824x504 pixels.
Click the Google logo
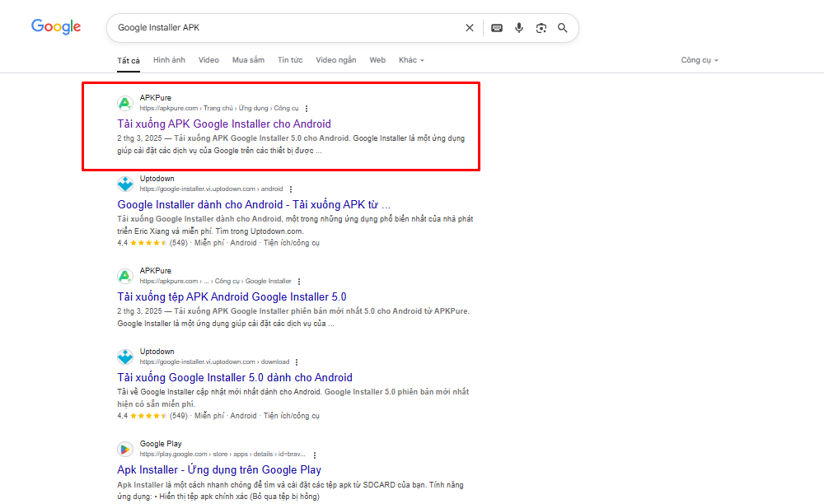pos(56,27)
